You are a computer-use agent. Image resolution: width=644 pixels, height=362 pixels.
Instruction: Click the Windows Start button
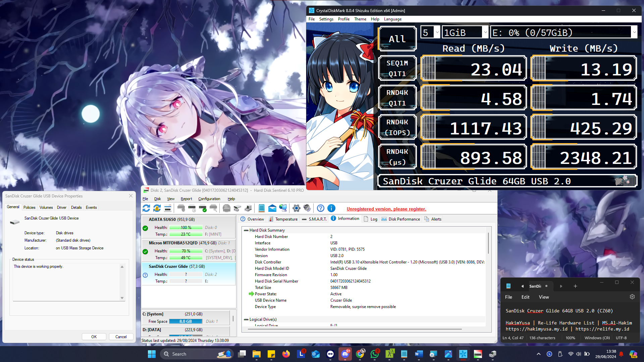coord(152,354)
